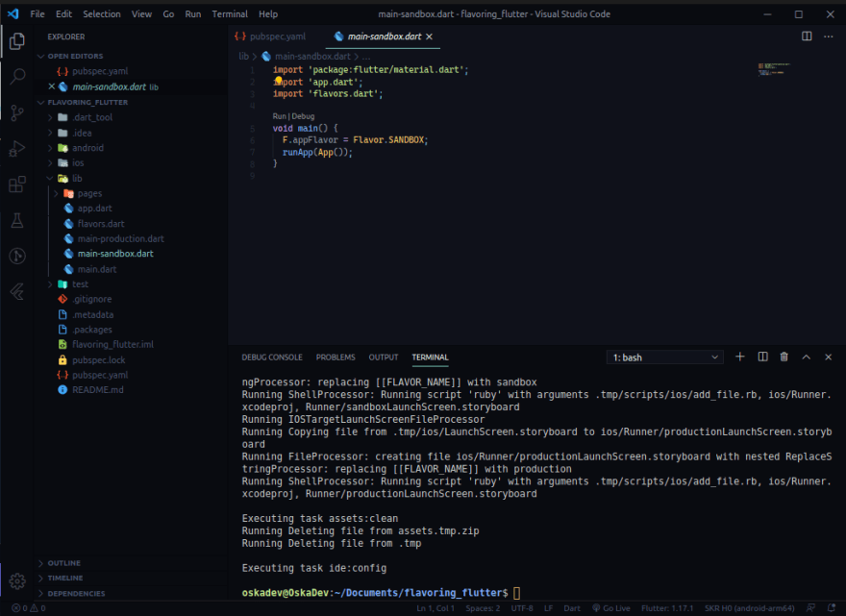This screenshot has width=846, height=616.
Task: Expand the .dart_tool folder
Action: [50, 117]
